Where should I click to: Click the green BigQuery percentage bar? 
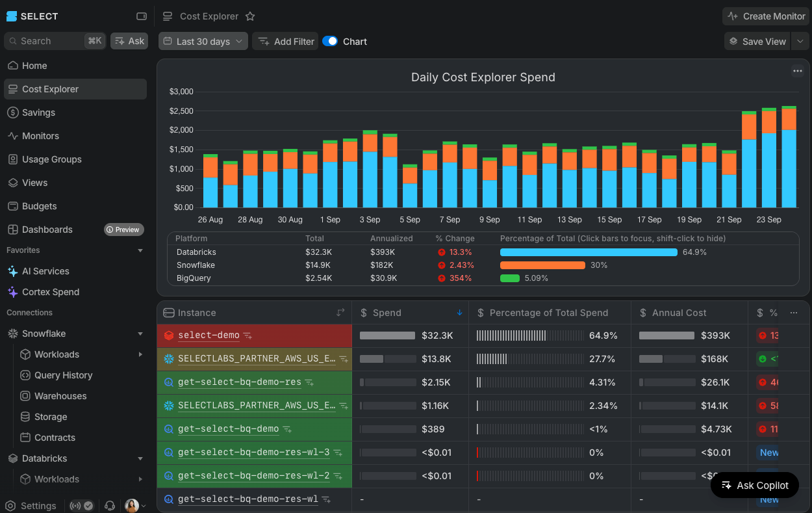click(x=510, y=278)
